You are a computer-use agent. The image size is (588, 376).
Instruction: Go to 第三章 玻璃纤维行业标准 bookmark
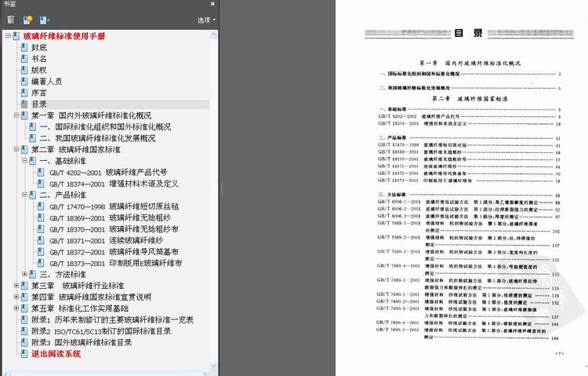pos(78,286)
